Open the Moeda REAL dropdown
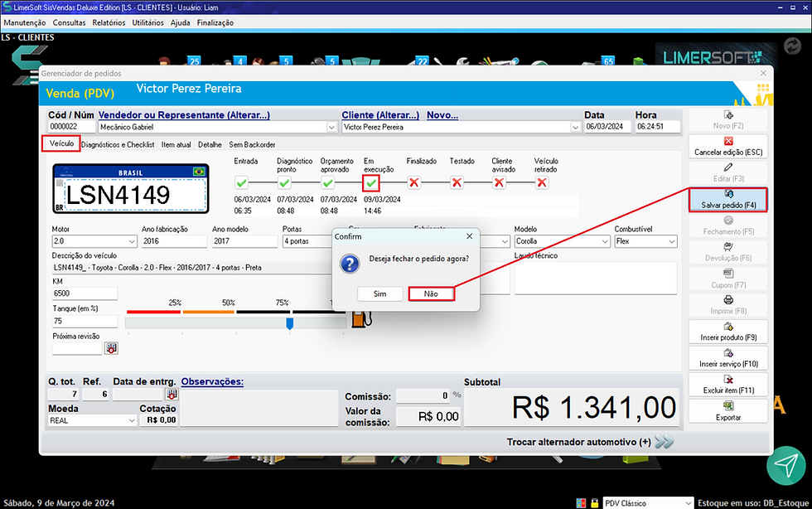This screenshot has height=509, width=812. pos(132,421)
